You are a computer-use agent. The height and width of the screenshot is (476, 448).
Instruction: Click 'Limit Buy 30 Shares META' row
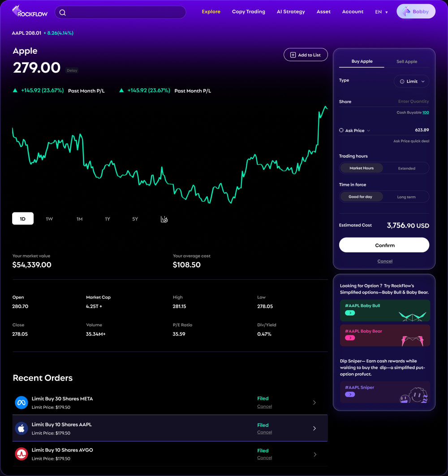[x=170, y=402]
